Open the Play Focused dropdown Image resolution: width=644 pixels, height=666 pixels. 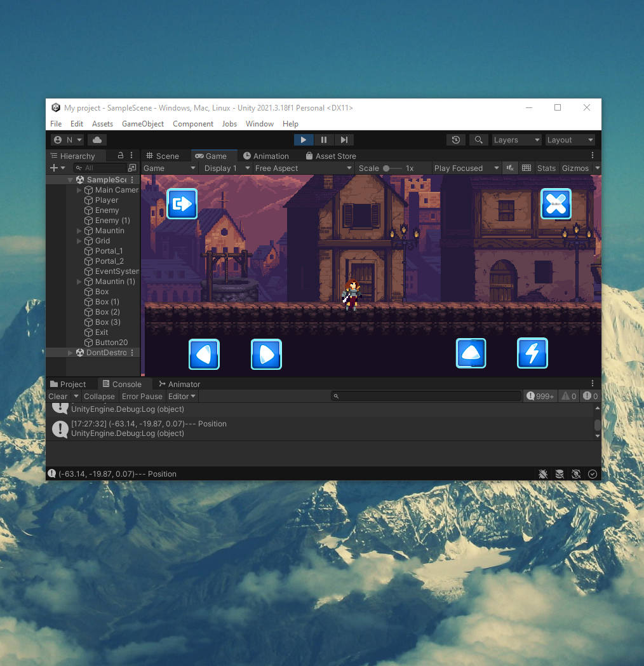[x=466, y=168]
